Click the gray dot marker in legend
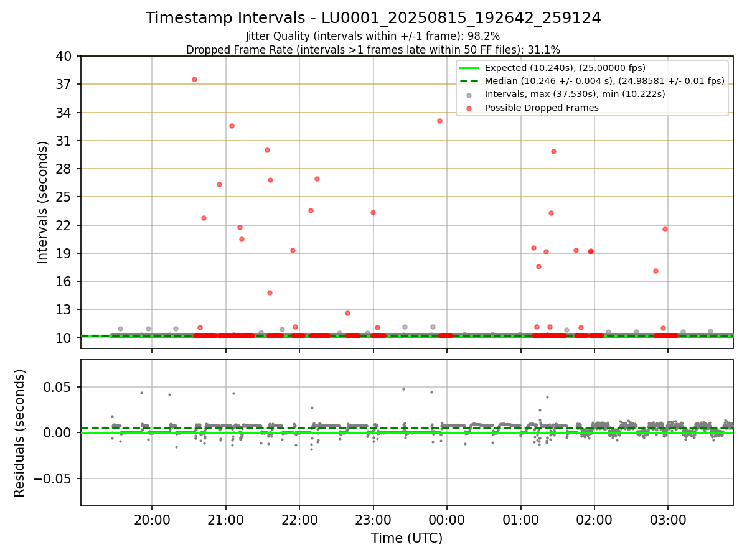Screen dimensions: 747x560 pos(469,95)
